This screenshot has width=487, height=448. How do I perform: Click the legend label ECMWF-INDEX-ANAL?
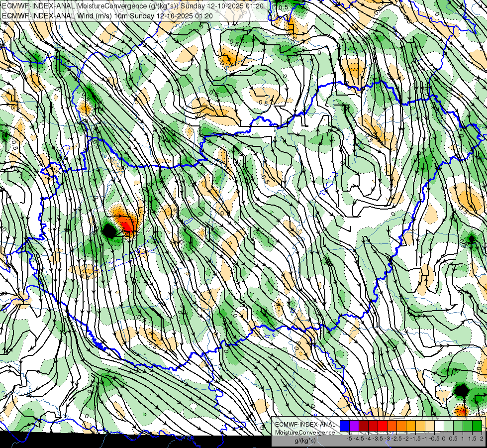click(x=305, y=425)
